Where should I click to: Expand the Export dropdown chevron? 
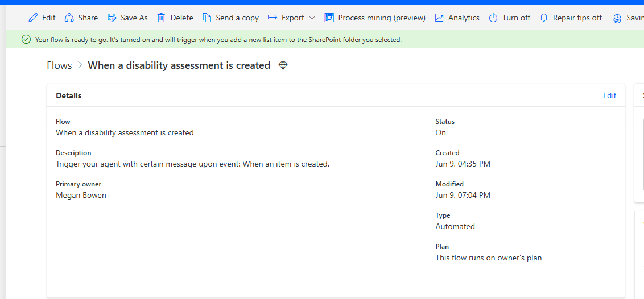[312, 18]
